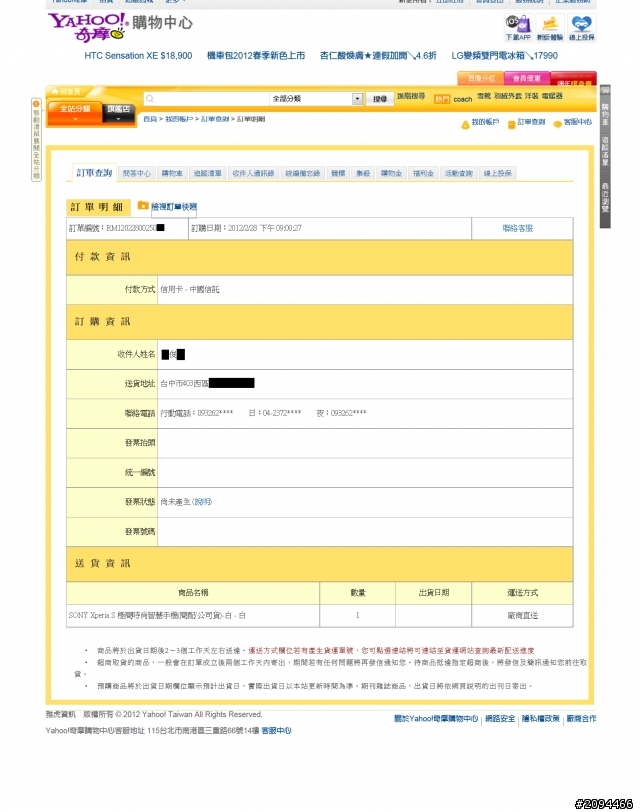This screenshot has height=812, width=640.
Task: Switch to the 收件人通訊錄 tab
Action: tap(253, 173)
